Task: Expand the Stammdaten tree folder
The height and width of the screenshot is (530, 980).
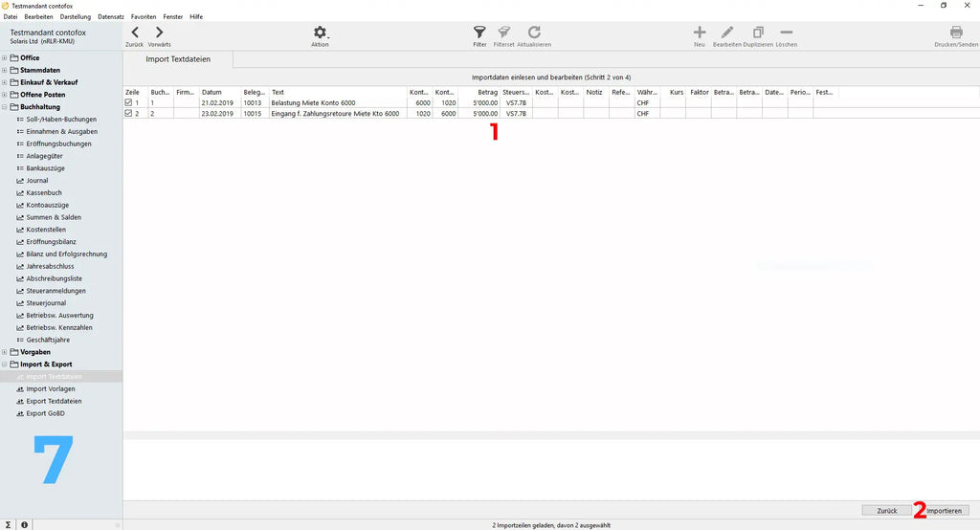Action: tap(5, 71)
